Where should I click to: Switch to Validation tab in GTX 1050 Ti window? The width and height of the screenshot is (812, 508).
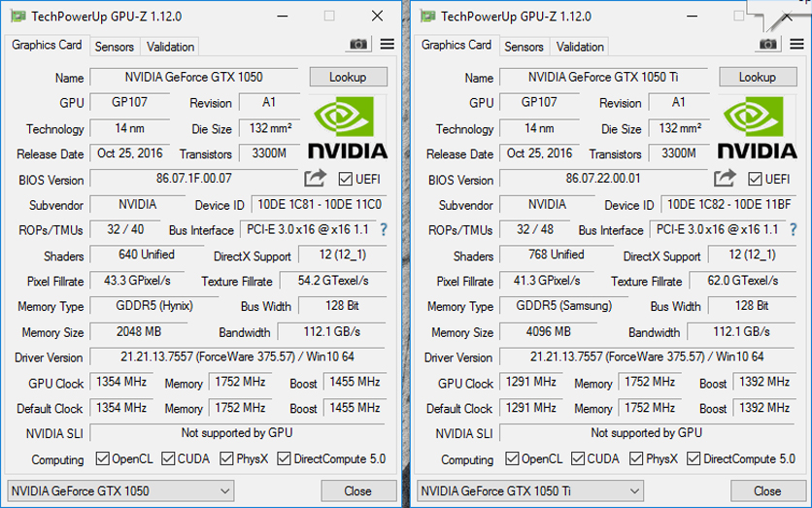click(x=580, y=47)
